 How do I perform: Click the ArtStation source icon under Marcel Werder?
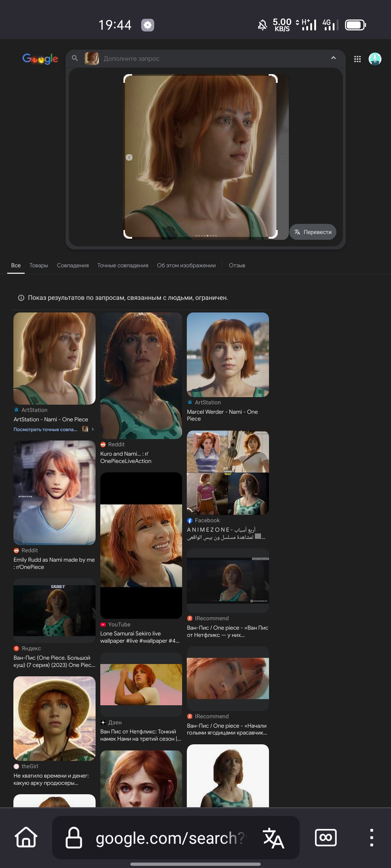190,403
